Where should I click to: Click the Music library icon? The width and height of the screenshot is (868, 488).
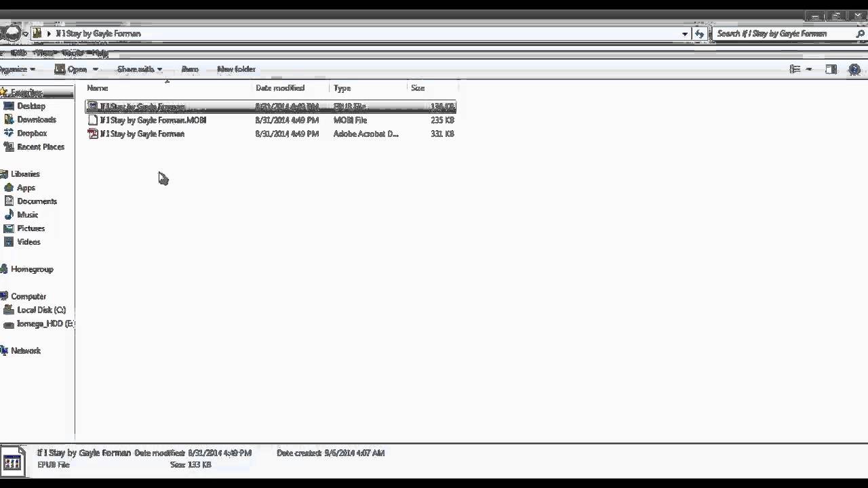point(9,215)
